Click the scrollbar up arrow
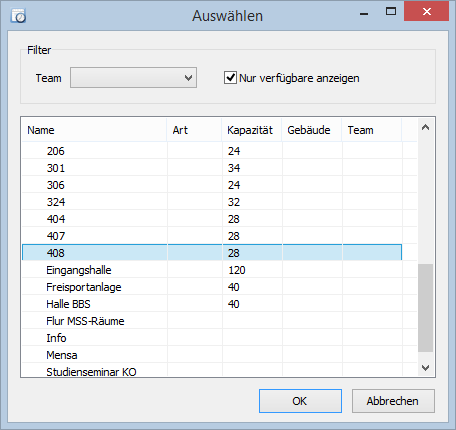 pyautogui.click(x=425, y=128)
